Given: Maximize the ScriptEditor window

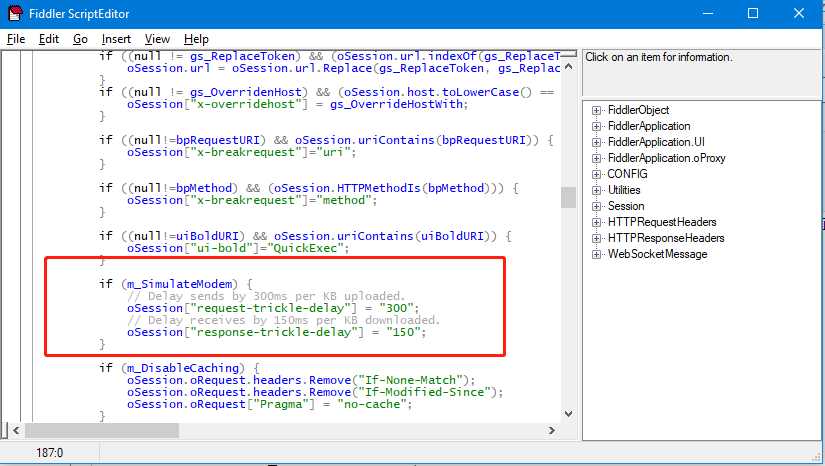Looking at the screenshot, I should [753, 13].
